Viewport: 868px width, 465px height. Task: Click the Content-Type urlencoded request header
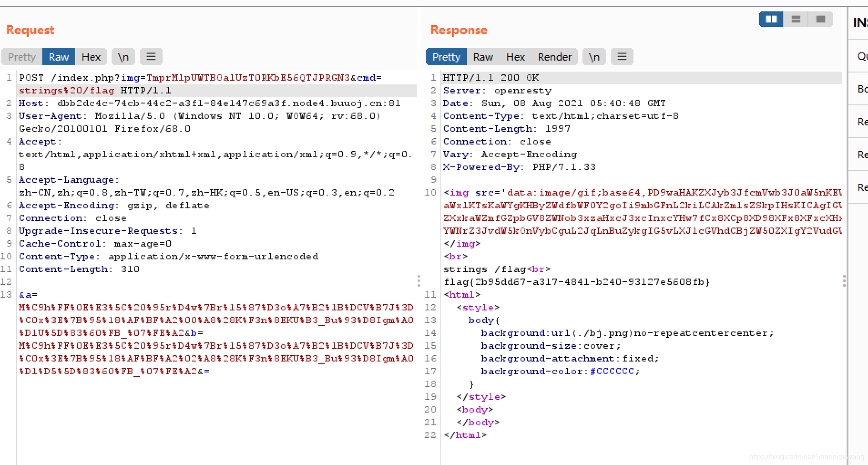coord(168,257)
